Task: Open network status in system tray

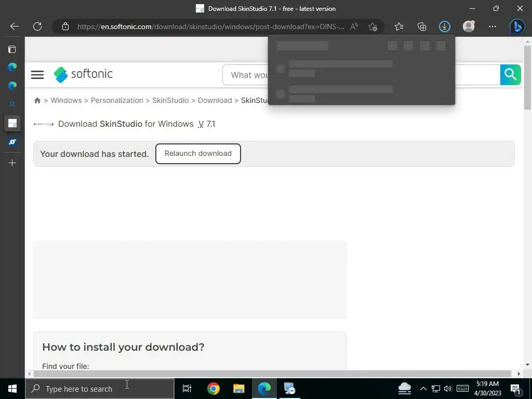Action: pos(436,389)
